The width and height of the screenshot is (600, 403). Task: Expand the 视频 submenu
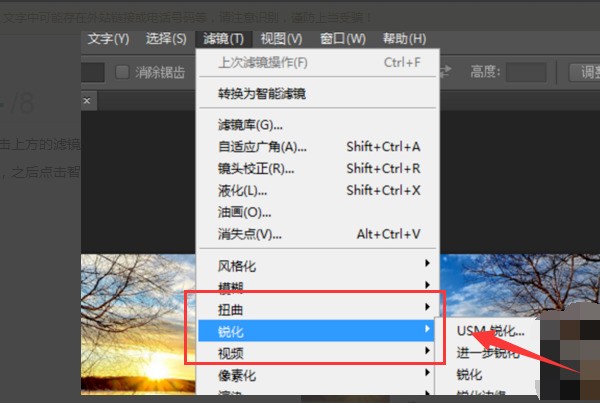pyautogui.click(x=318, y=353)
